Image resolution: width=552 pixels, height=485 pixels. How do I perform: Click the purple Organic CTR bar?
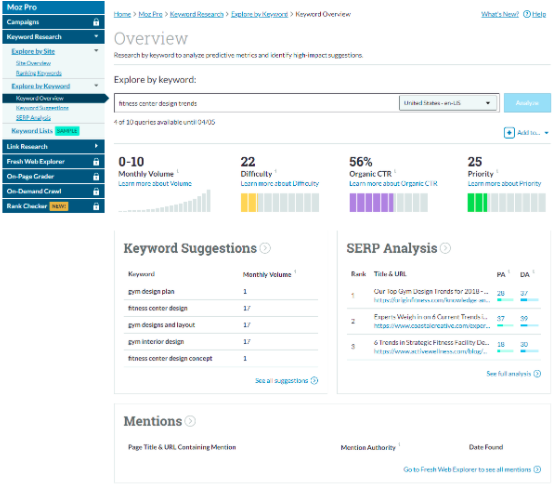(x=389, y=202)
